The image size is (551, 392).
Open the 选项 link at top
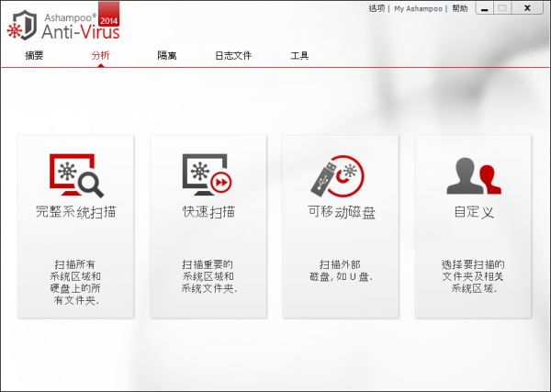point(377,8)
